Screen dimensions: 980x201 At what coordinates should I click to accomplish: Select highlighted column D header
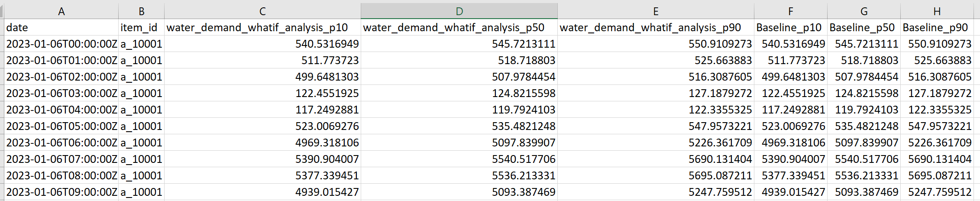(x=459, y=11)
